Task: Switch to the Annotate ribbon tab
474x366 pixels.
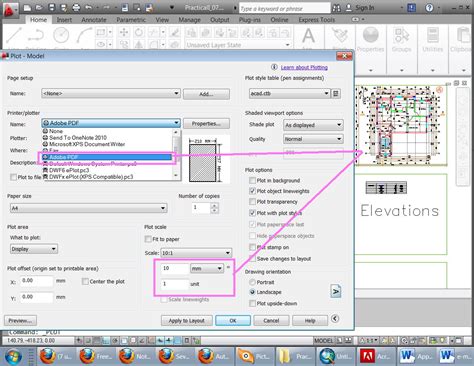Action: (94, 20)
